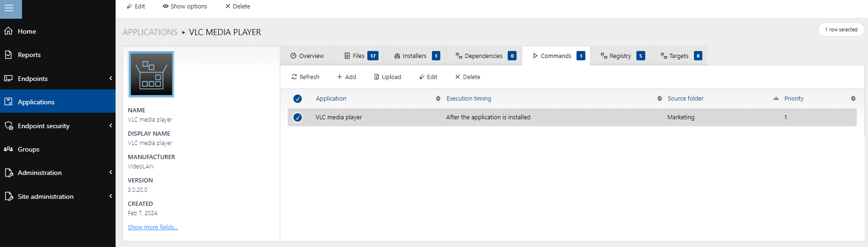
Task: Click the Upload icon in the toolbar
Action: (377, 77)
